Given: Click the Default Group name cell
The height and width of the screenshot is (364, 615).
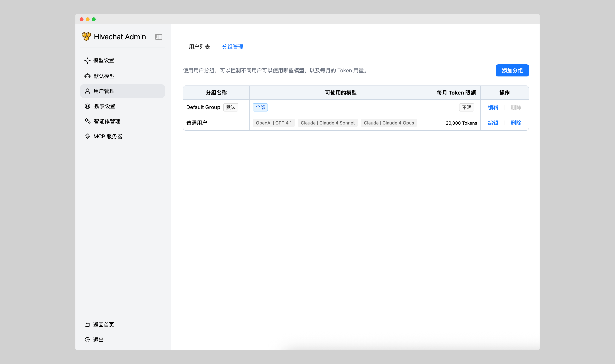Looking at the screenshot, I should 216,108.
